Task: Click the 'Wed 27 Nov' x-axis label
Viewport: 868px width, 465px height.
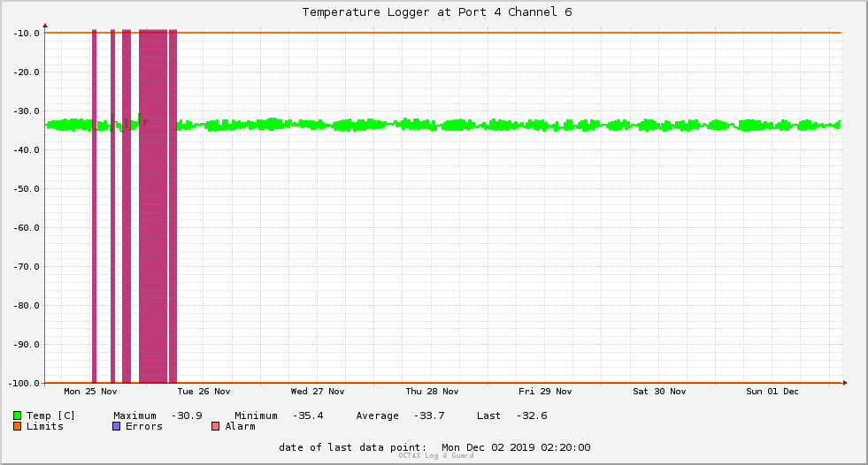Action: click(x=317, y=392)
